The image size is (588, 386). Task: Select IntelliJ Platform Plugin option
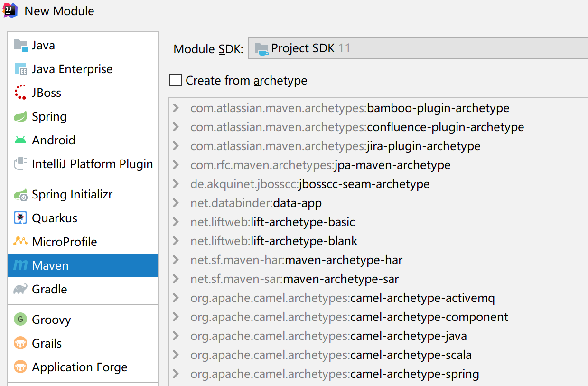pyautogui.click(x=92, y=164)
